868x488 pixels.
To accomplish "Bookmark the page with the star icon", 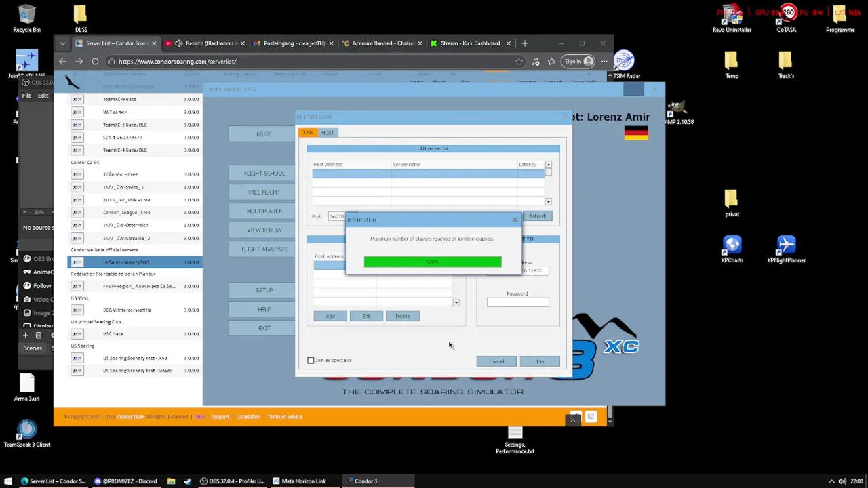I will [519, 62].
